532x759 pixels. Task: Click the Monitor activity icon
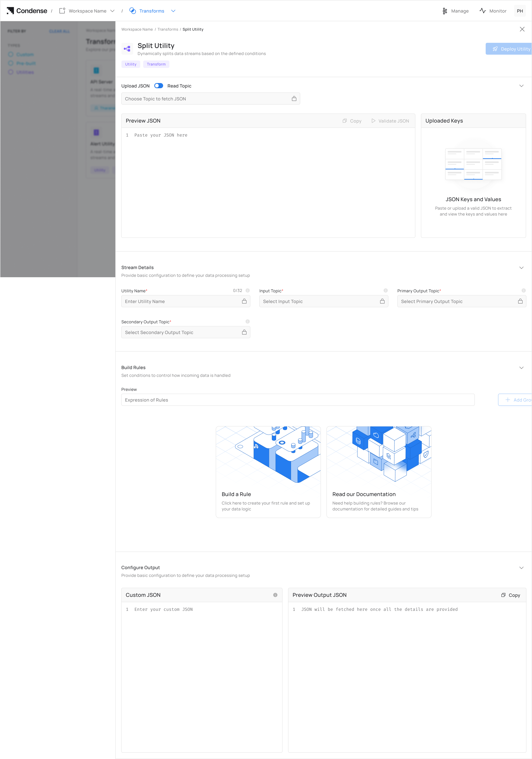pyautogui.click(x=482, y=11)
